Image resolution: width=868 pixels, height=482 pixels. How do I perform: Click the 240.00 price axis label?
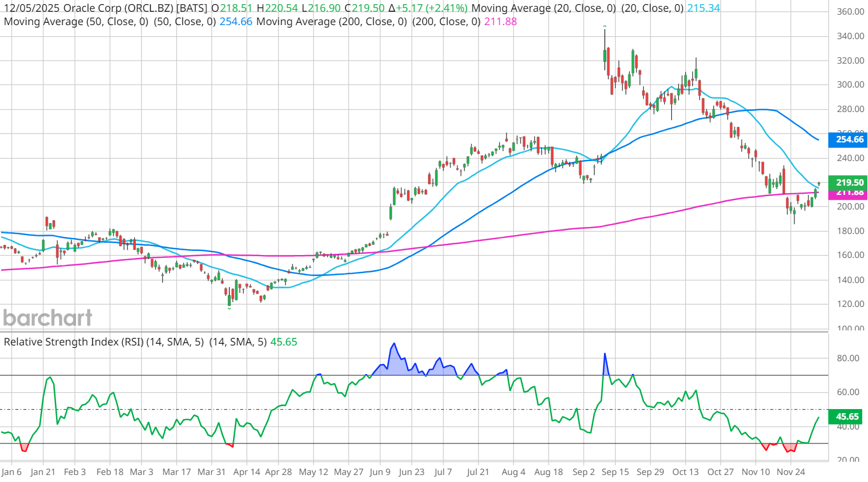tap(850, 158)
